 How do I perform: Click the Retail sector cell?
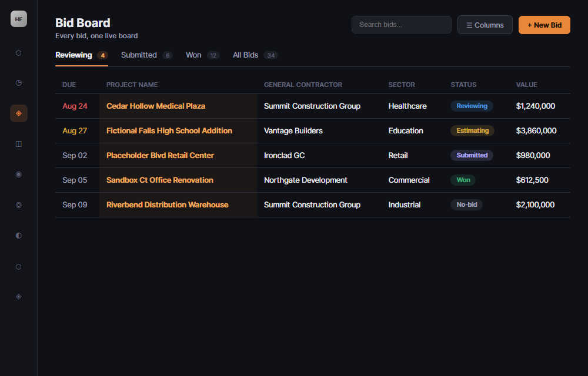pos(398,156)
